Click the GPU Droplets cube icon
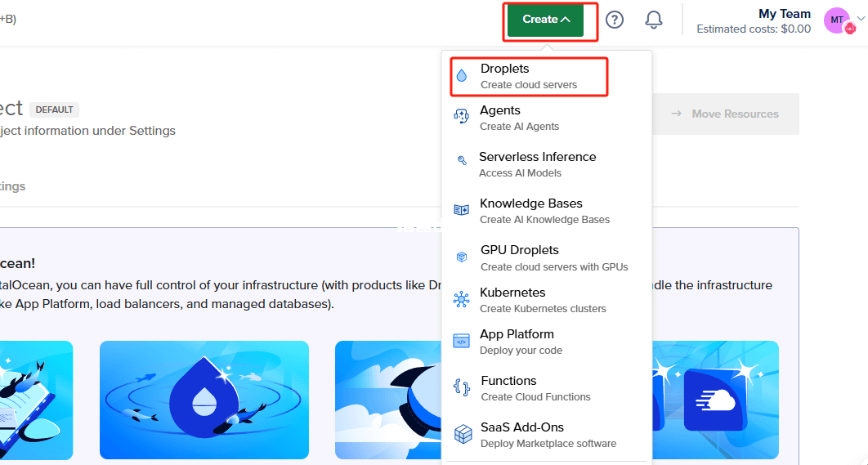Viewport: 868px width, 465px height. [462, 257]
